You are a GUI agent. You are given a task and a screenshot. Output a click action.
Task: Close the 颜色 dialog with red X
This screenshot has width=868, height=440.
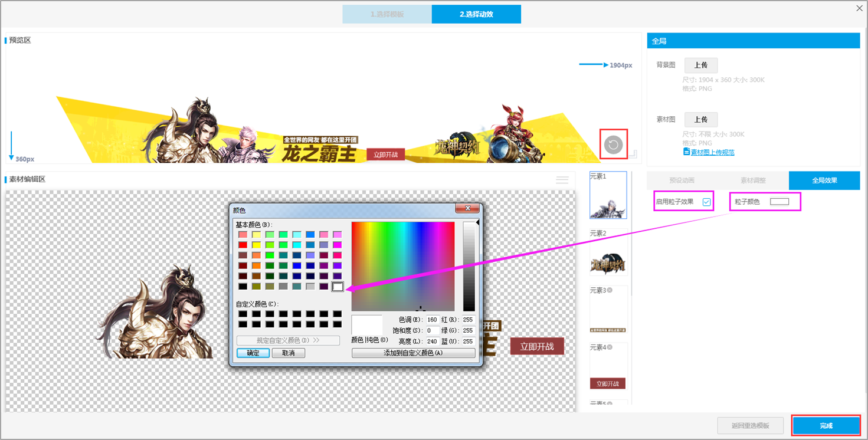(467, 209)
